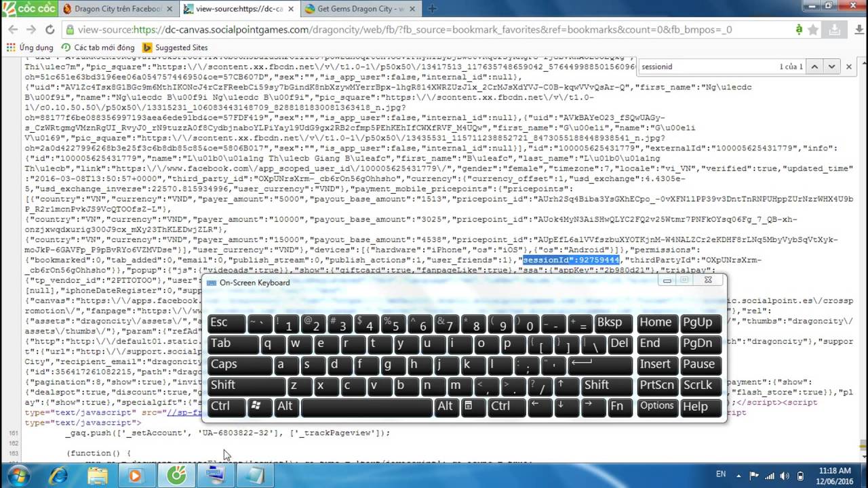This screenshot has height=488, width=868.
Task: Open the Windows Start menu
Action: pyautogui.click(x=18, y=475)
